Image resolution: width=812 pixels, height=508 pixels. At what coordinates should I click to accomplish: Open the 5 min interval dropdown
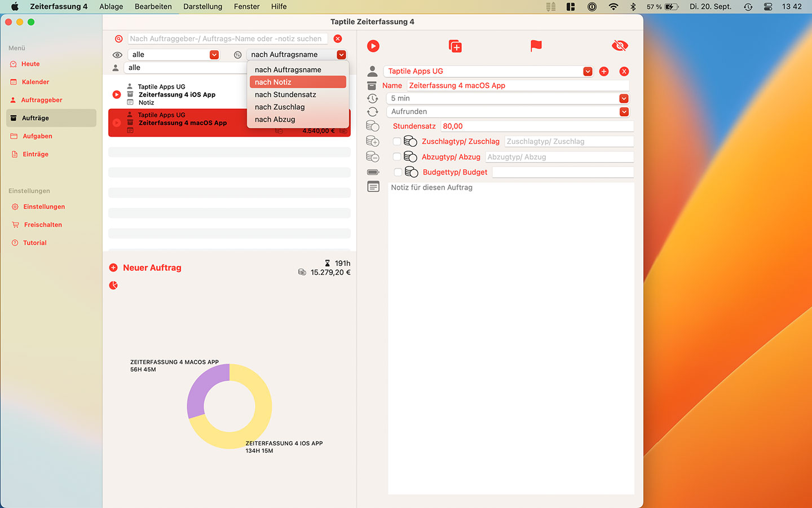pyautogui.click(x=507, y=98)
